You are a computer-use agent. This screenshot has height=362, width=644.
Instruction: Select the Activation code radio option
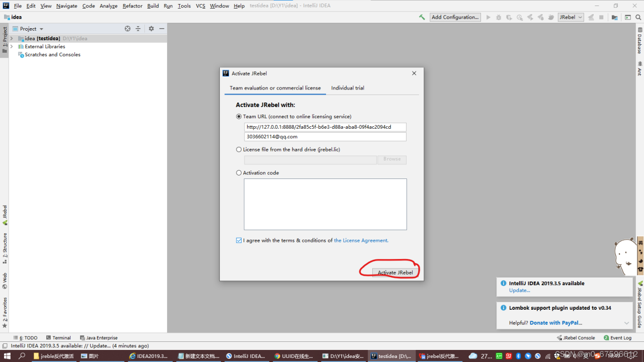[x=239, y=173]
